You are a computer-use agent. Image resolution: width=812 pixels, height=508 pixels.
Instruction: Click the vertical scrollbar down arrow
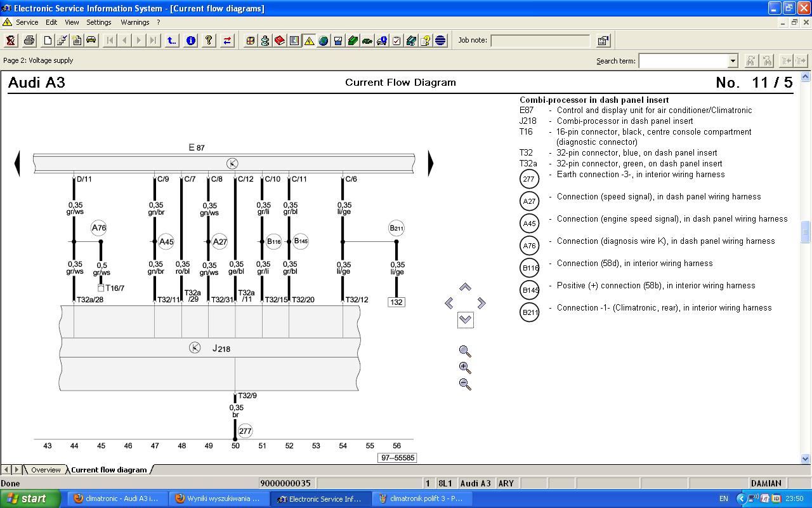point(806,458)
